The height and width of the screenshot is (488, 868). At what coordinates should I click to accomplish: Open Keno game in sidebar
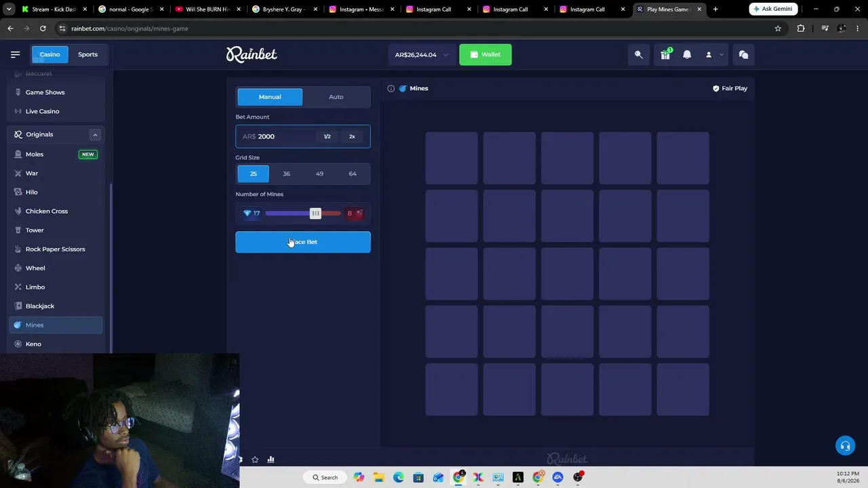[56, 344]
